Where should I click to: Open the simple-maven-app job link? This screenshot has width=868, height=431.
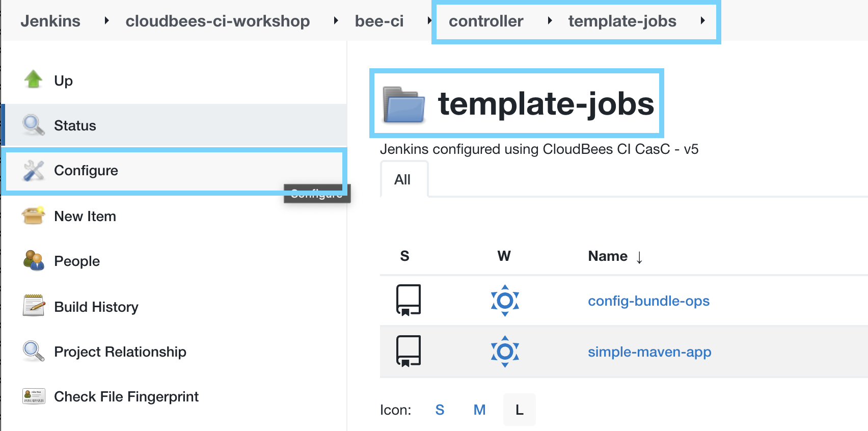click(649, 352)
